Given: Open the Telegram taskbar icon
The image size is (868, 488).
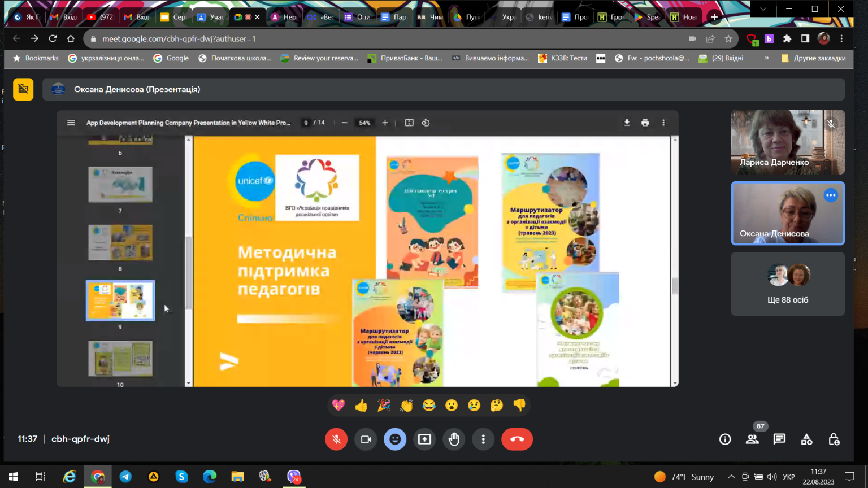Looking at the screenshot, I should coord(125,477).
